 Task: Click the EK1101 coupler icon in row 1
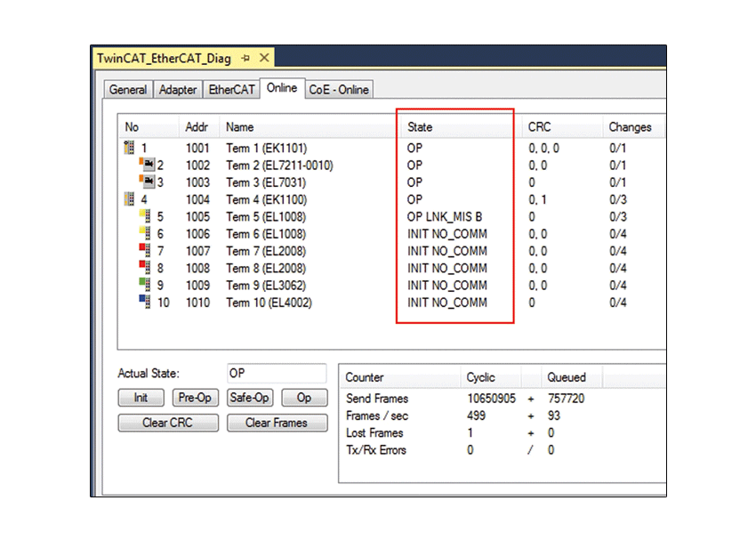click(x=129, y=148)
